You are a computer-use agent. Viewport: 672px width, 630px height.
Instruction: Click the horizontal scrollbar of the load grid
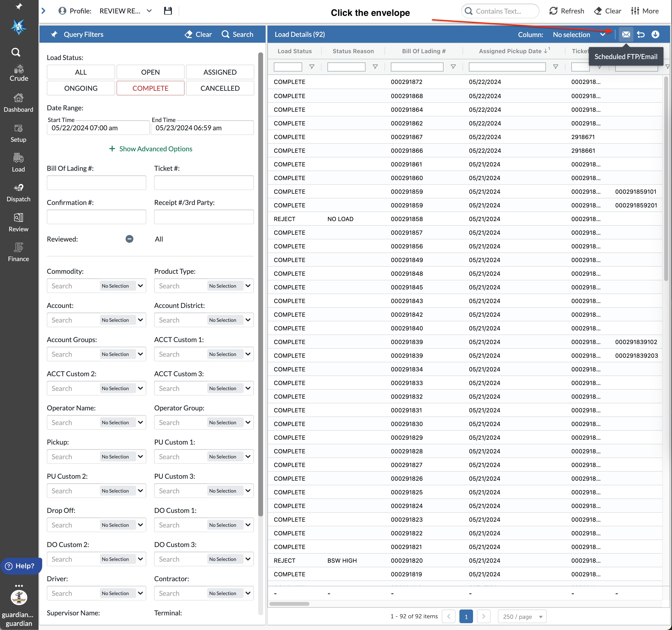point(289,604)
